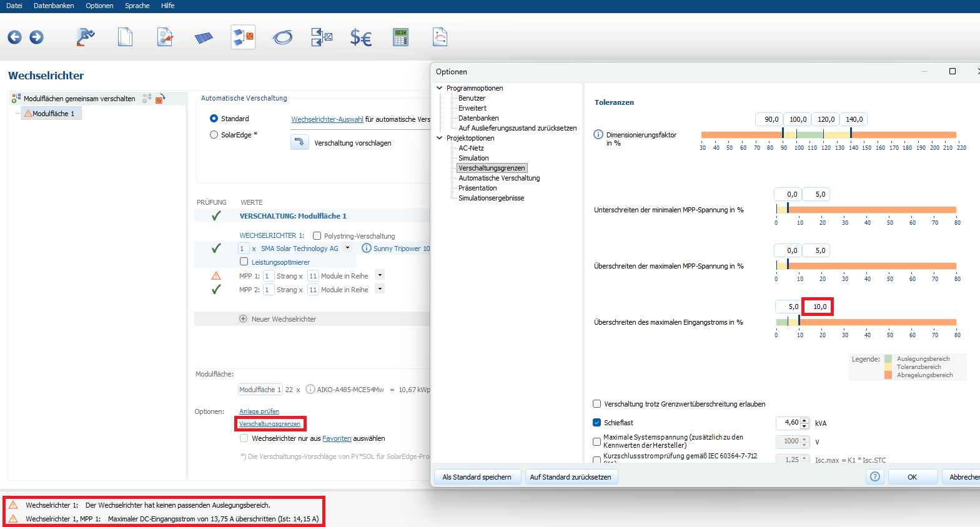
Task: Click the Dimensionierungsfaktor tolerance slider bar
Action: (x=828, y=135)
